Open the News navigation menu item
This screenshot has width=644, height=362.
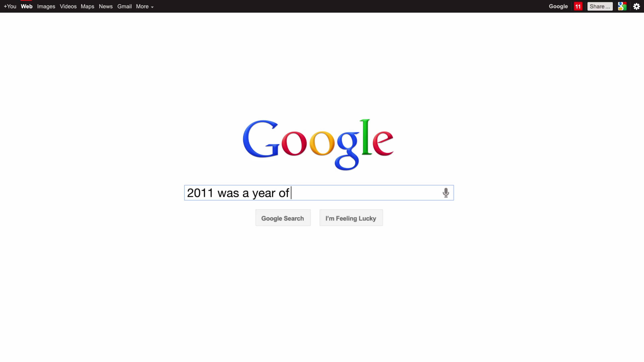[105, 6]
